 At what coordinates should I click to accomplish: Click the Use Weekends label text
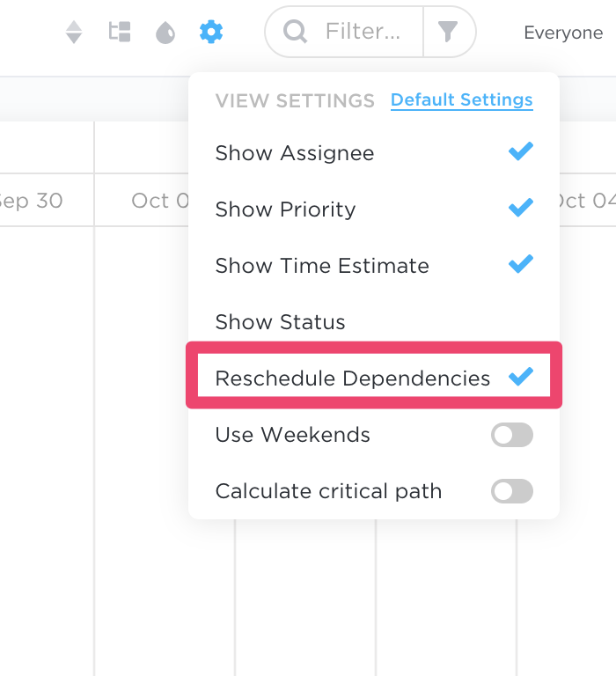tap(293, 435)
